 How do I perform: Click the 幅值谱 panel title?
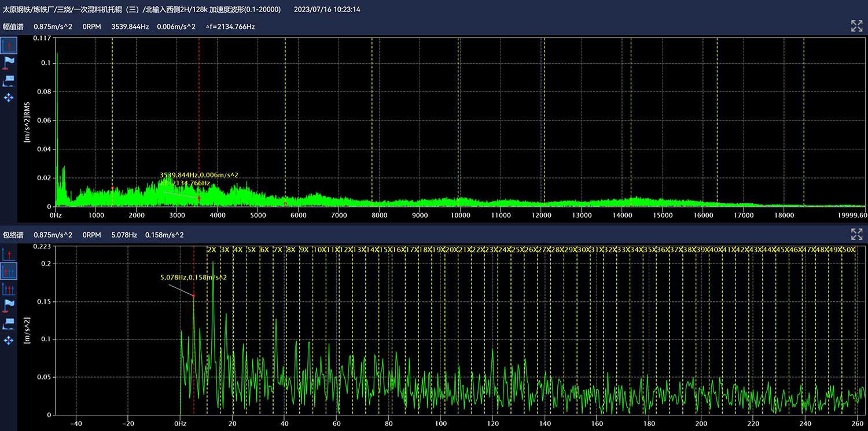(x=13, y=27)
